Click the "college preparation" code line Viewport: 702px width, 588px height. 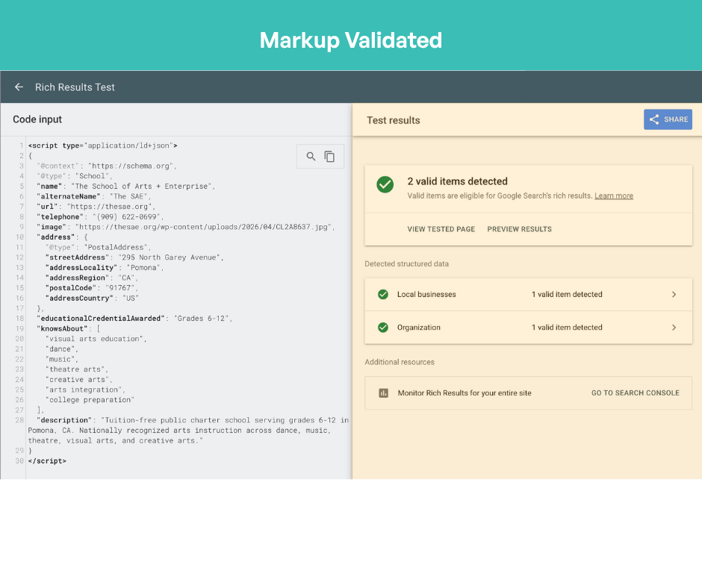pyautogui.click(x=90, y=400)
